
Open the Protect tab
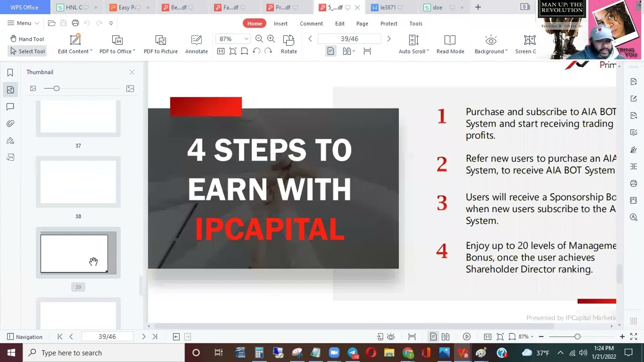tap(389, 24)
